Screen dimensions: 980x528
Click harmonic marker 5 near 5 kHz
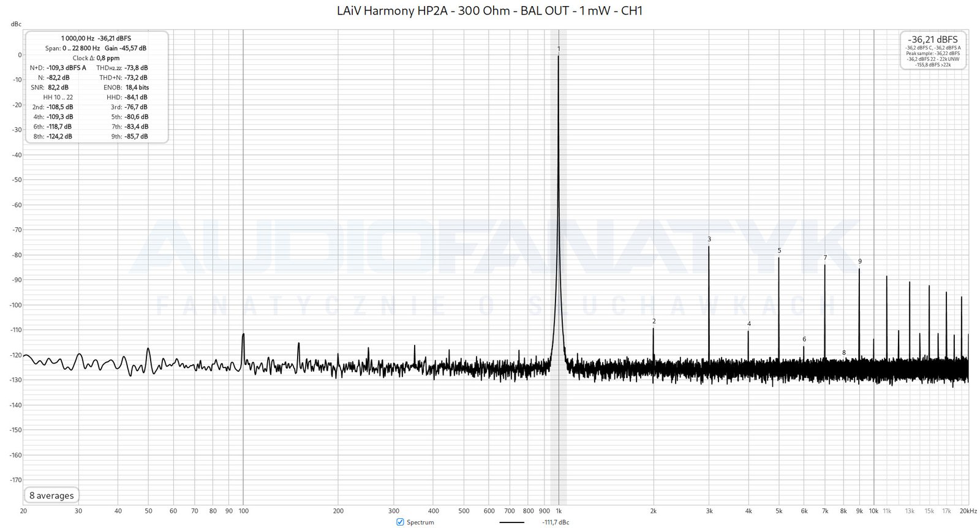(x=779, y=251)
